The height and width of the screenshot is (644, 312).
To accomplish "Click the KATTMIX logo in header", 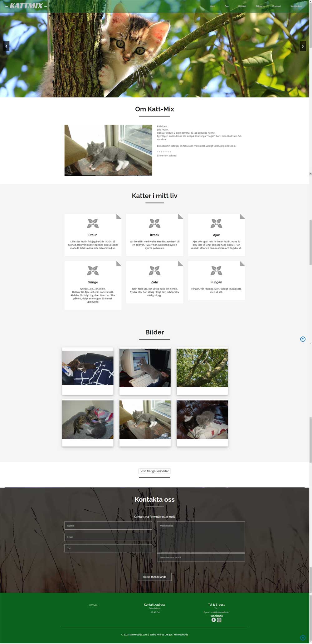I will point(26,6).
